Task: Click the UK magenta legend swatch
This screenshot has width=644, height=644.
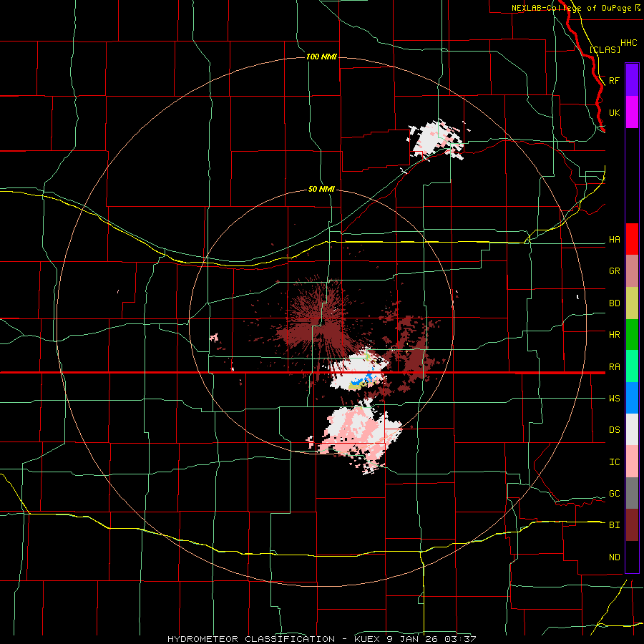Action: point(632,112)
